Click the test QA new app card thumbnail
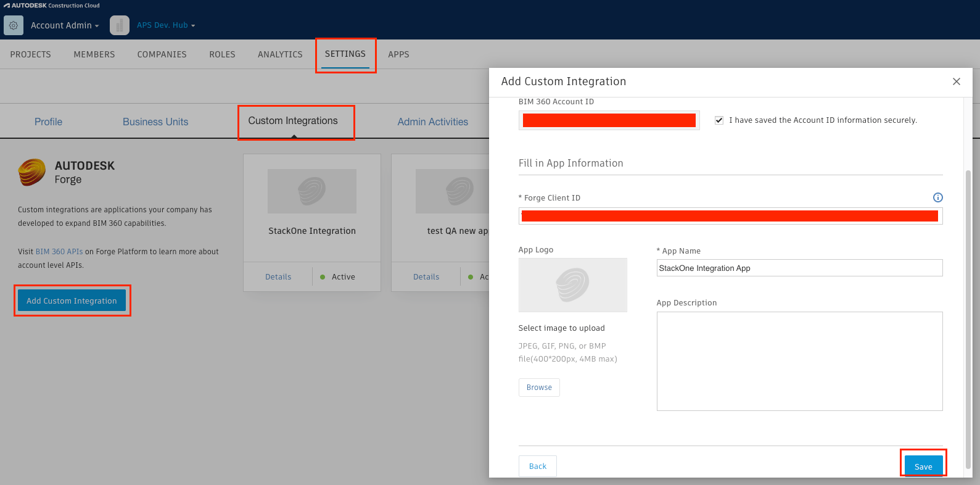 (452, 191)
